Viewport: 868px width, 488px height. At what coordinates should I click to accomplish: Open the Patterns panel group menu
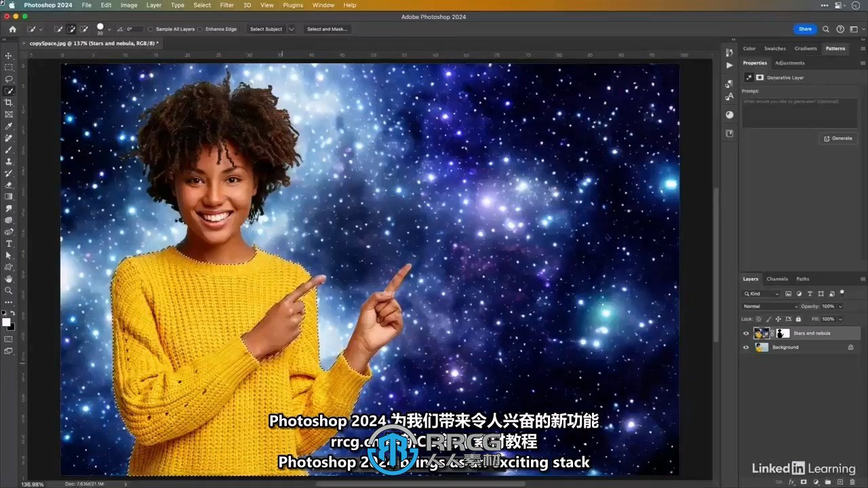[863, 49]
